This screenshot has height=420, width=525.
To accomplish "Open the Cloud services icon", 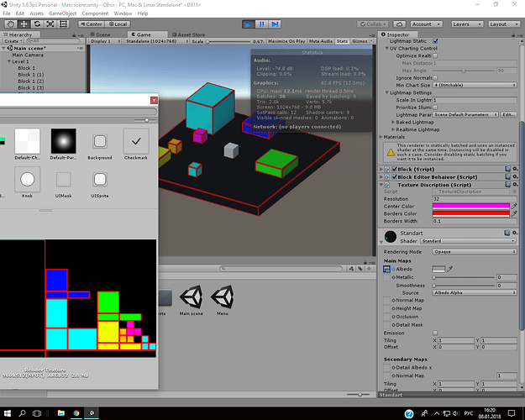I will point(399,24).
